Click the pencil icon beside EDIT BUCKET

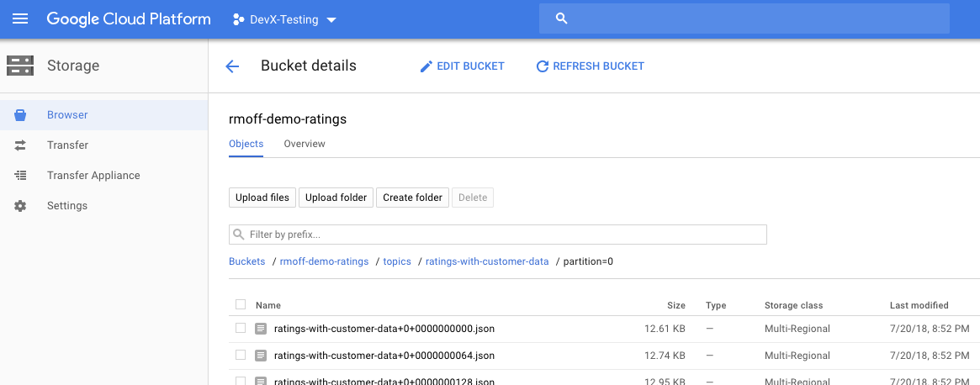coord(426,66)
